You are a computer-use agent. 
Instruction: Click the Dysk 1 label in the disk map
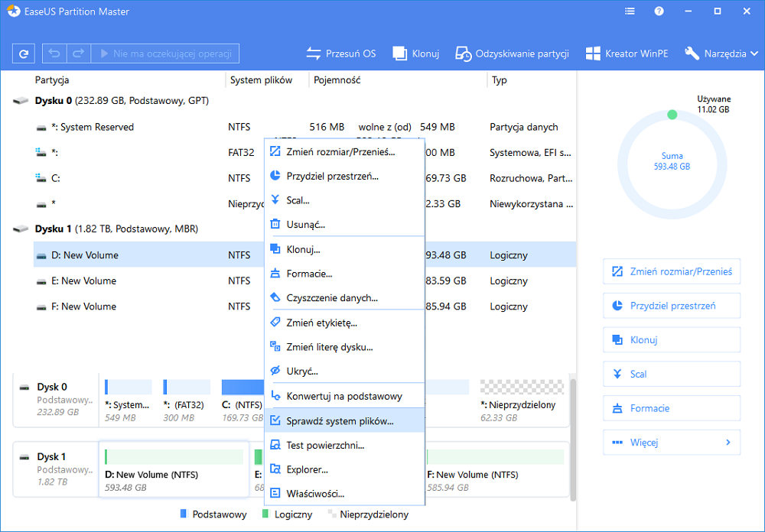(51, 457)
